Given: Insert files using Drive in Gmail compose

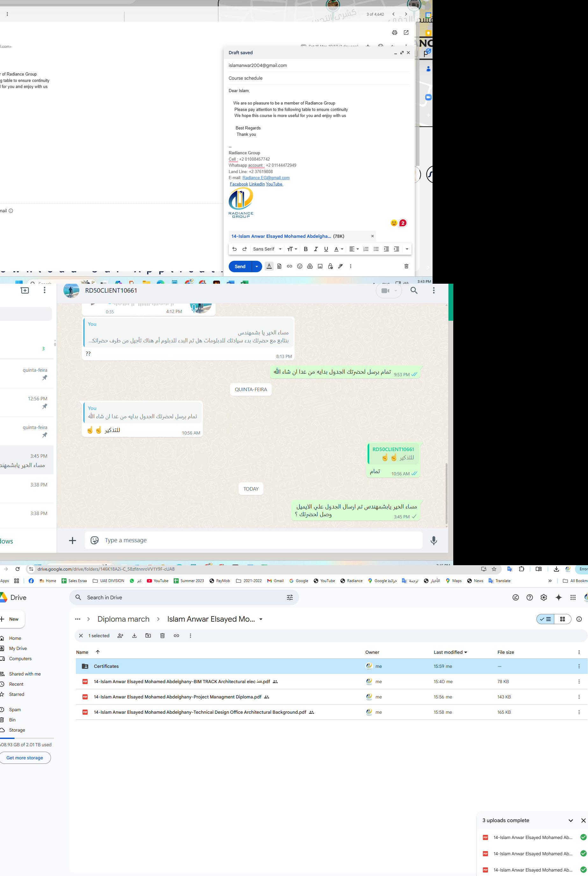Looking at the screenshot, I should point(310,266).
